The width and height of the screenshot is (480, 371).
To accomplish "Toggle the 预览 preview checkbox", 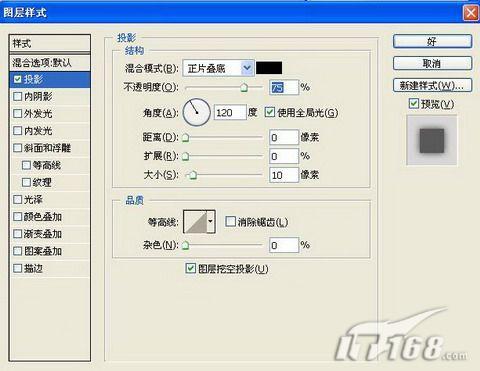I will pos(414,104).
